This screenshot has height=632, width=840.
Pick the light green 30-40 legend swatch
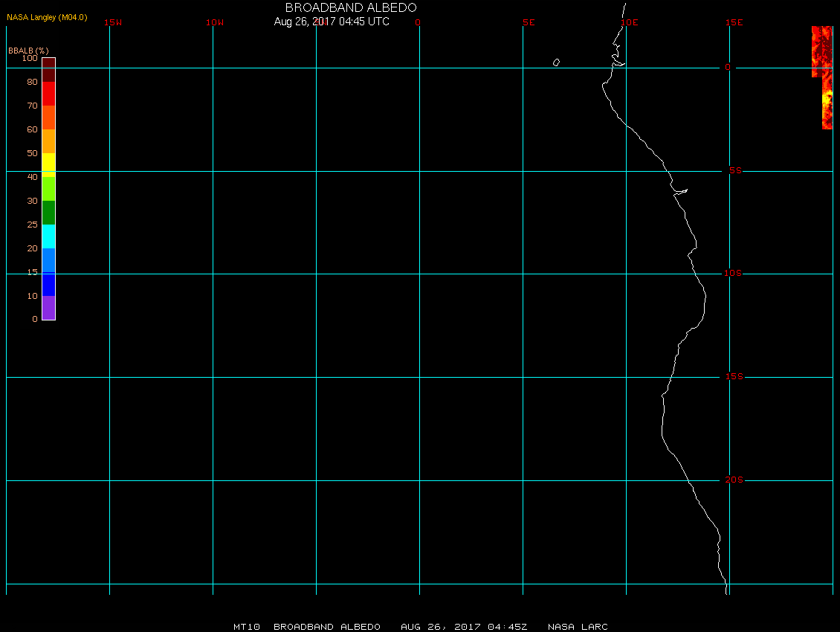click(x=49, y=189)
